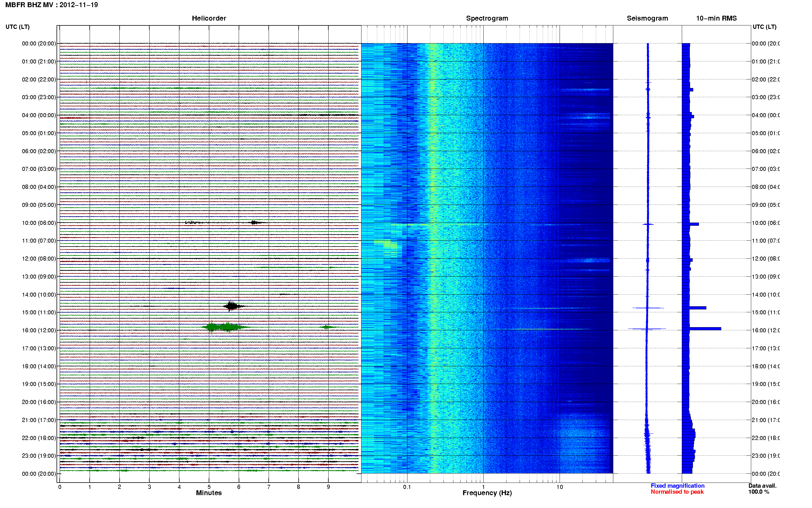Click left-axis time label 16:00 (12:00)
Viewport: 812px width, 508px height.
point(39,331)
